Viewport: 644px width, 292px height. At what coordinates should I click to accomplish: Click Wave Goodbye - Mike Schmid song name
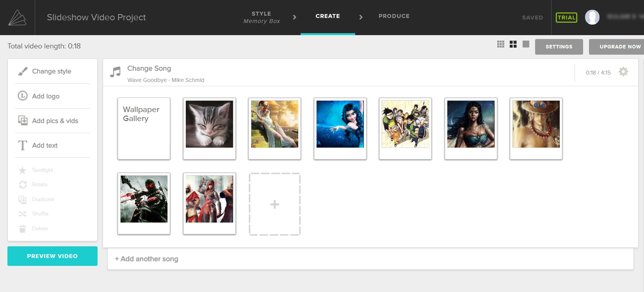tap(166, 80)
